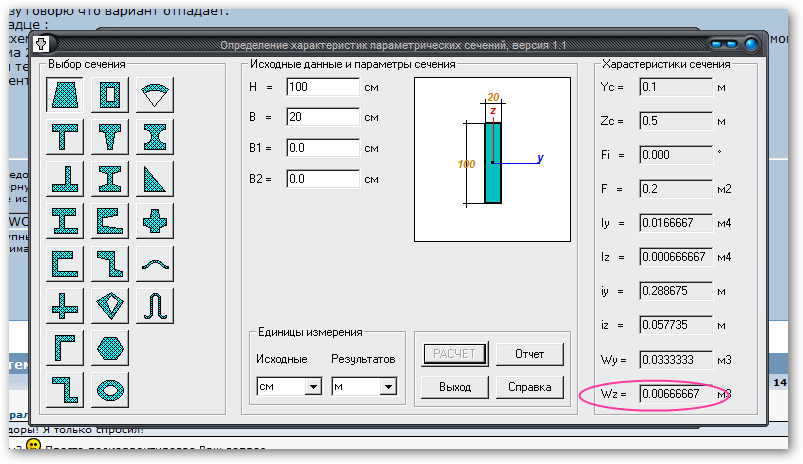Select the trapezoid cross-section shape
Image resolution: width=803 pixels, height=464 pixels.
tap(67, 96)
